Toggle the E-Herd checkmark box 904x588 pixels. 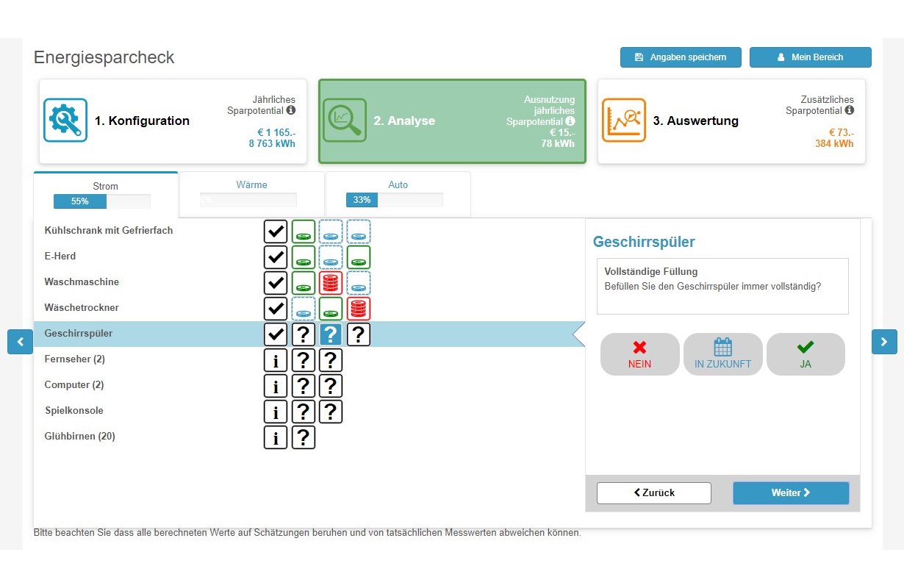pos(276,257)
